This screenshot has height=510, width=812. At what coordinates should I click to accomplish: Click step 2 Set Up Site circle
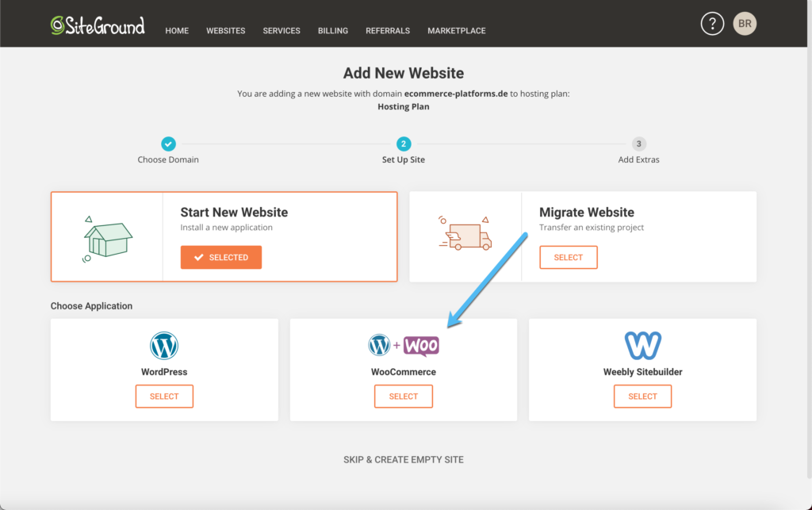tap(404, 144)
